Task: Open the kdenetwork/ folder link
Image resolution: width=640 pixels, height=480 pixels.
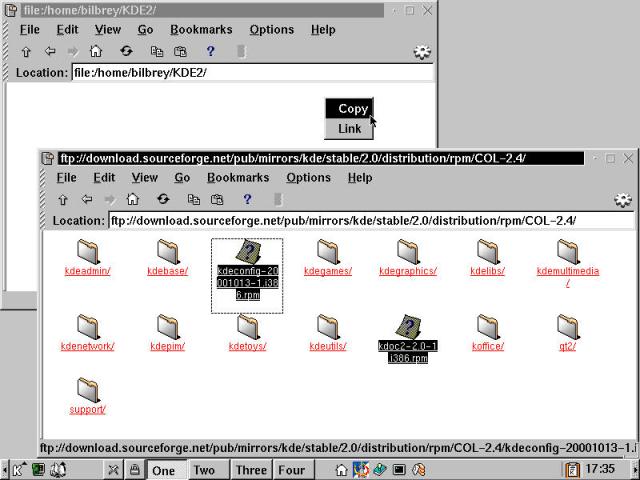Action: tap(87, 346)
